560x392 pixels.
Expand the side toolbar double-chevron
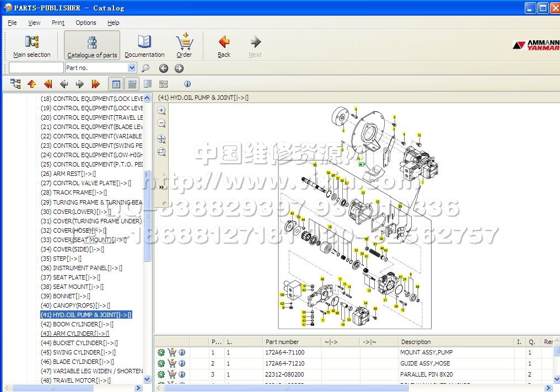click(x=161, y=187)
